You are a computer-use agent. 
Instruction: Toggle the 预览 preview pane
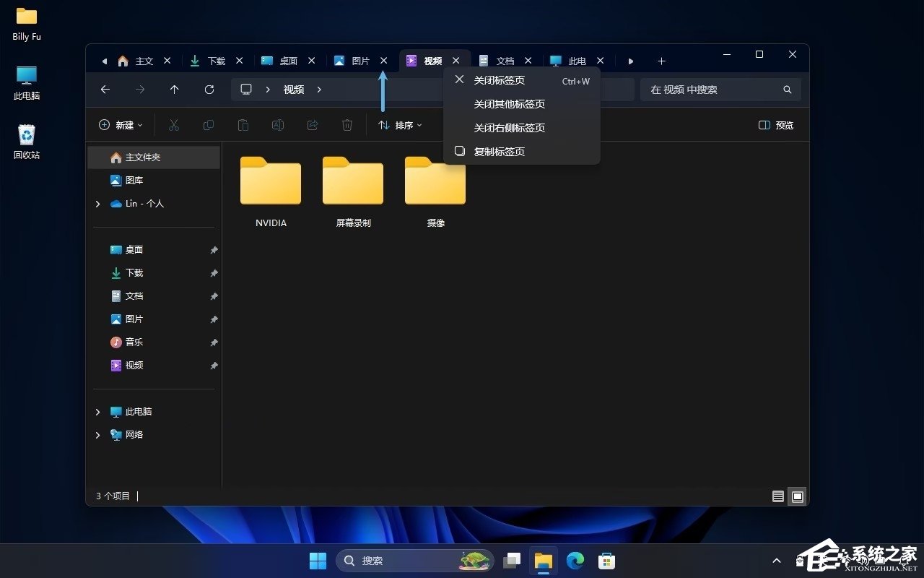775,124
